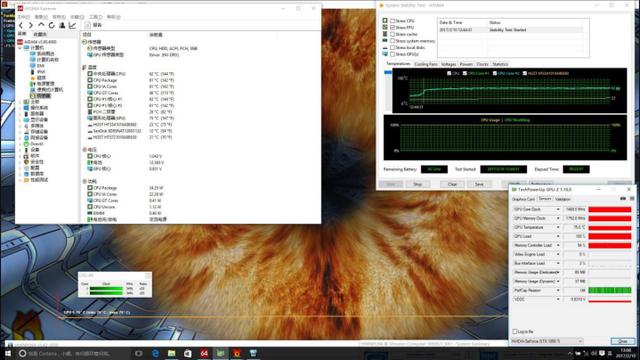Viewport: 640px width, 360px height.
Task: Switch to Voltages tab
Action: [448, 64]
